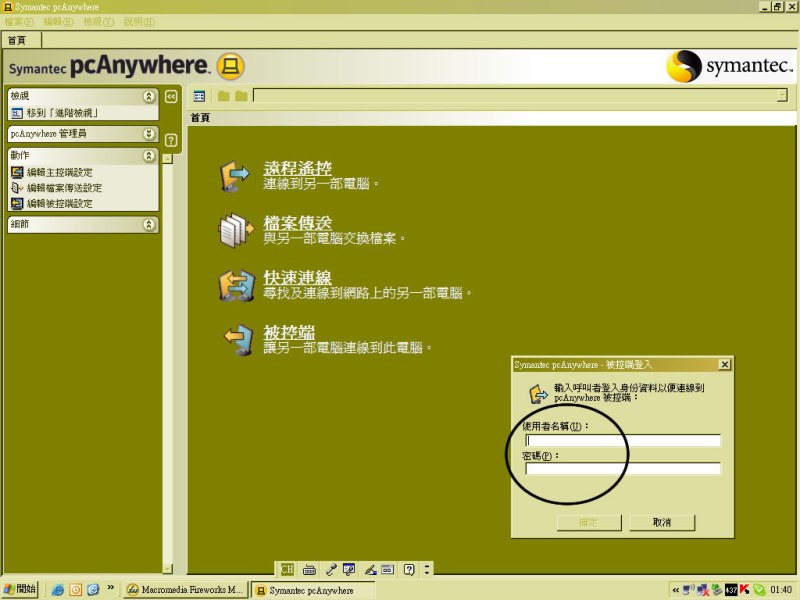Switch to Macromedia Fireworks in the taskbar

(186, 590)
